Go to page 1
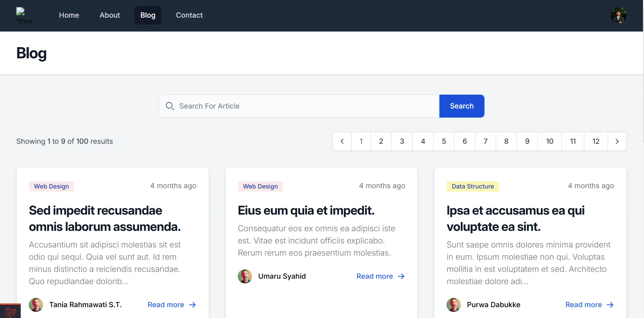This screenshot has height=318, width=644. 361,141
